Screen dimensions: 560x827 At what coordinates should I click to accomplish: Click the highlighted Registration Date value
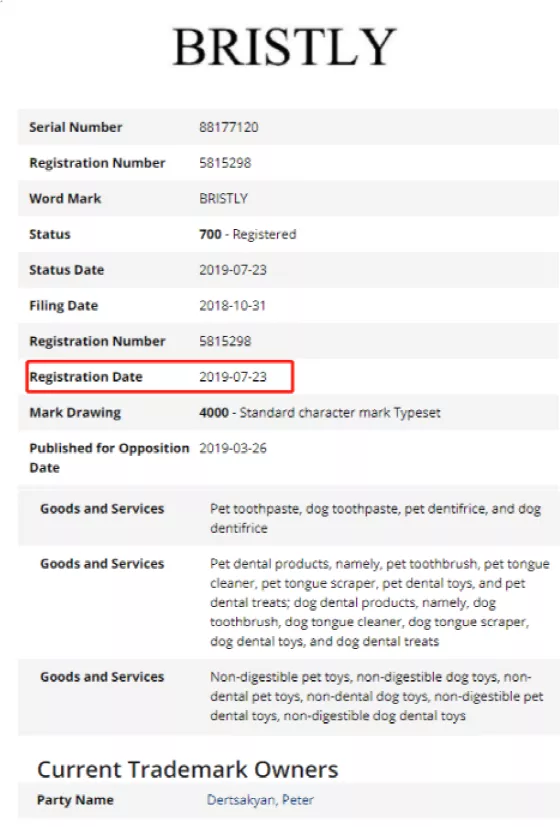click(233, 377)
